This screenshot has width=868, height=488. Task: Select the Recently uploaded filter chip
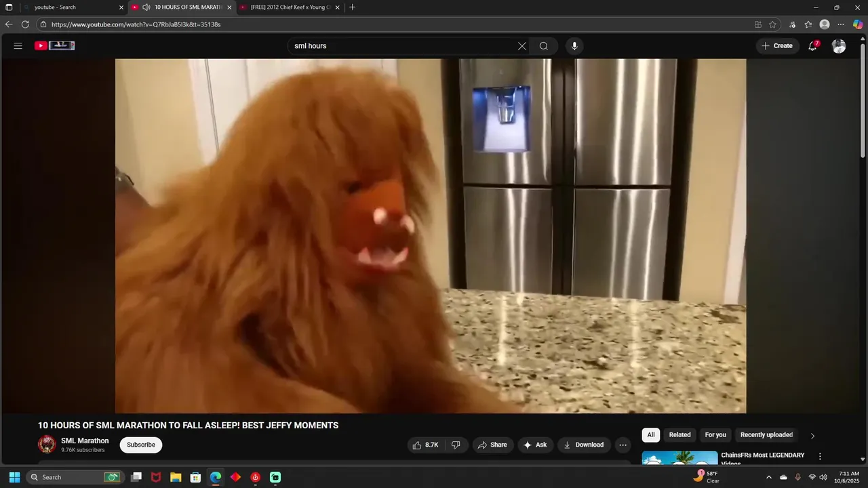pyautogui.click(x=766, y=435)
